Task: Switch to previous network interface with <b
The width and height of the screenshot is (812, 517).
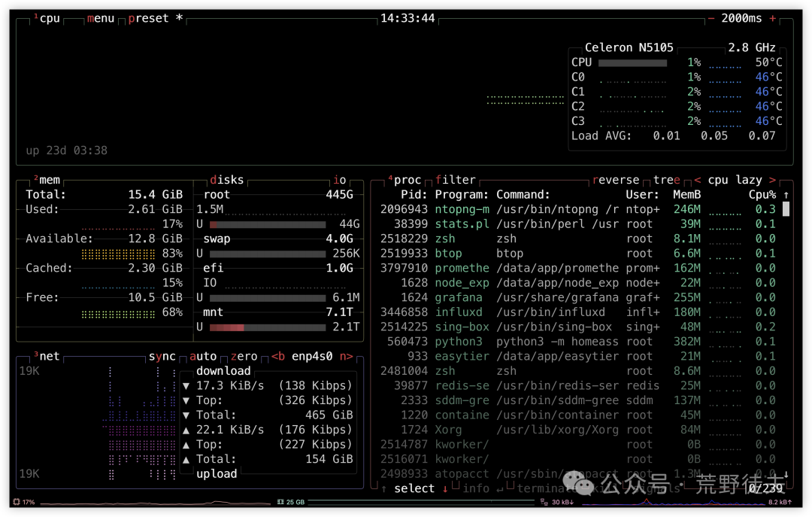Action: point(278,356)
